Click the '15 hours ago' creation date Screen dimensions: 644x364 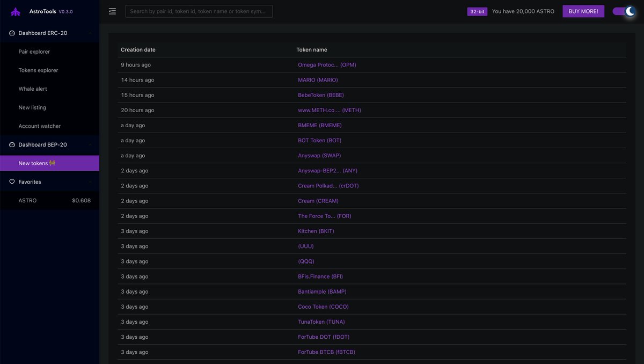pos(137,95)
